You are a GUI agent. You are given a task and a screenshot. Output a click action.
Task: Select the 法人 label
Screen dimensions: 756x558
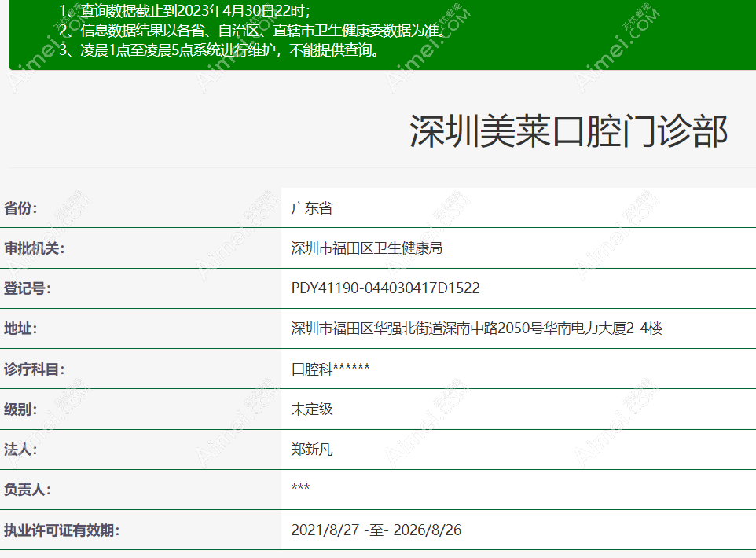(20, 450)
